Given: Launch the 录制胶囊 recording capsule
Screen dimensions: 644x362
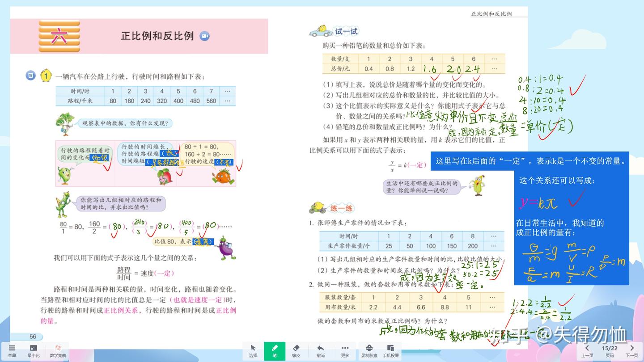Looking at the screenshot, I should pyautogui.click(x=369, y=351).
